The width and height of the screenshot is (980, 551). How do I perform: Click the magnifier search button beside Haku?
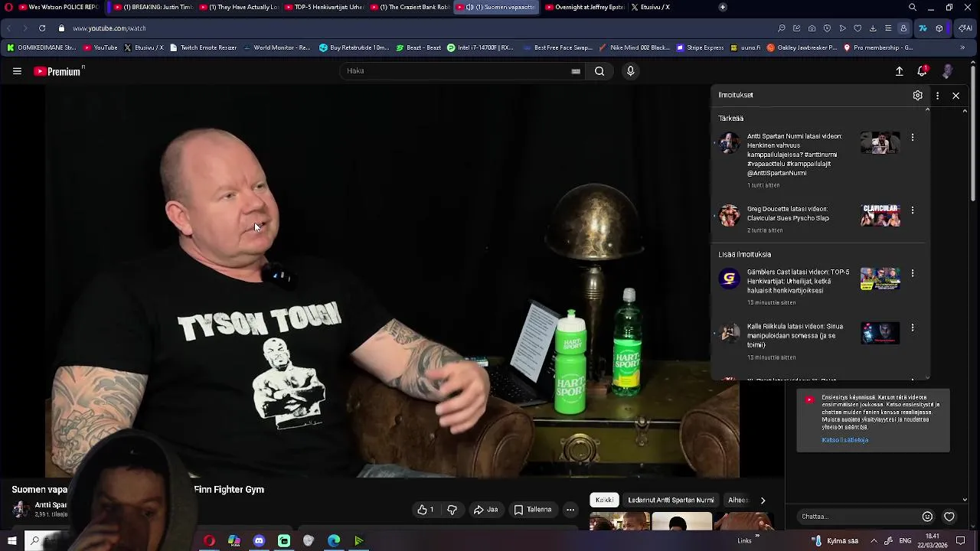[x=599, y=71]
